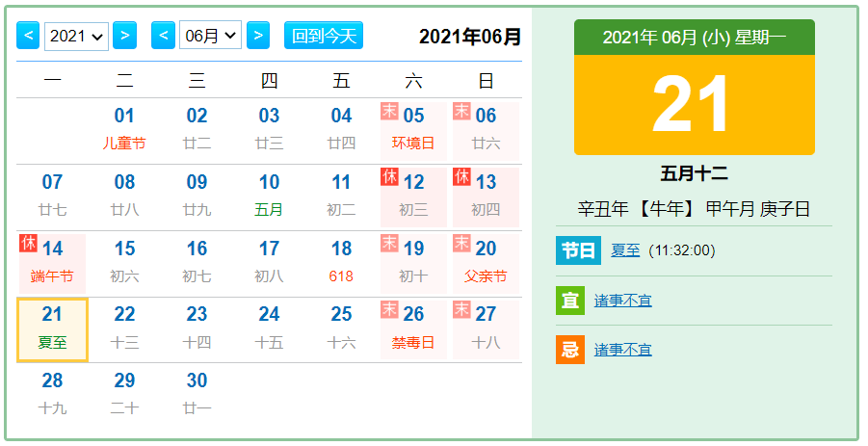Open the 2021 year dropdown
The image size is (868, 446).
coord(76,36)
